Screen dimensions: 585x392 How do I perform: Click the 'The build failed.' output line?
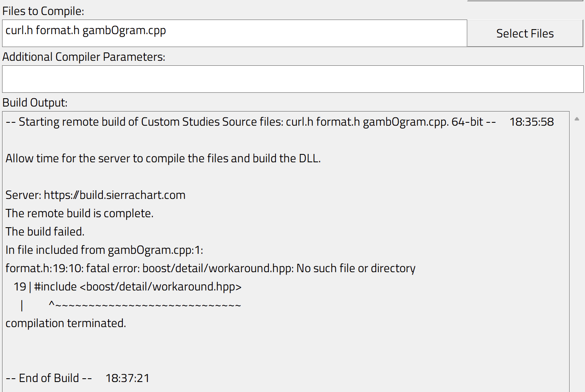coord(45,231)
